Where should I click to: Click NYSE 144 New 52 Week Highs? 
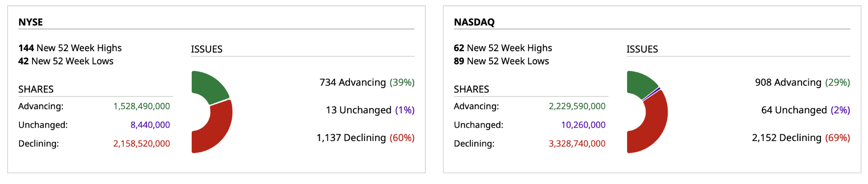tap(70, 48)
